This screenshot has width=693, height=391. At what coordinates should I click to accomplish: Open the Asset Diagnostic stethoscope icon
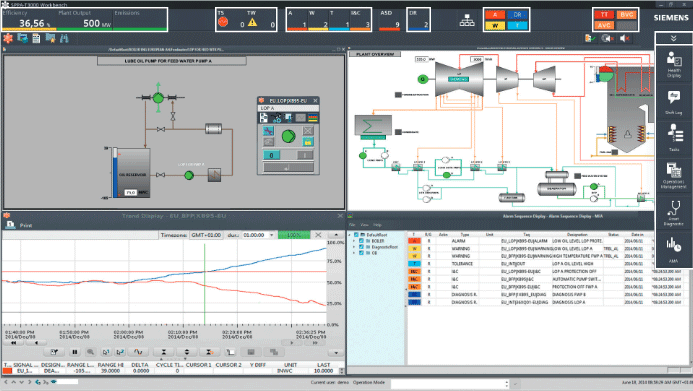point(674,213)
